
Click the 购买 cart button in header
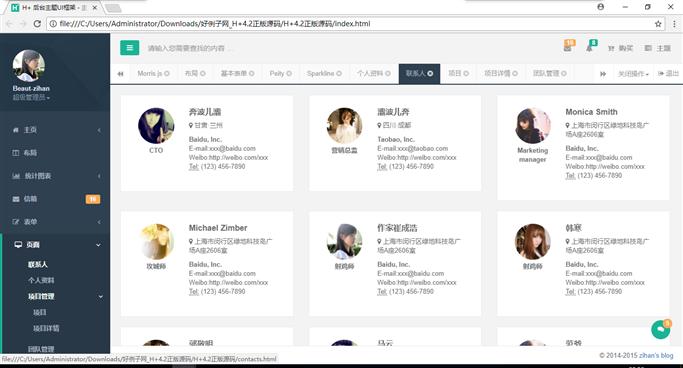pos(621,48)
